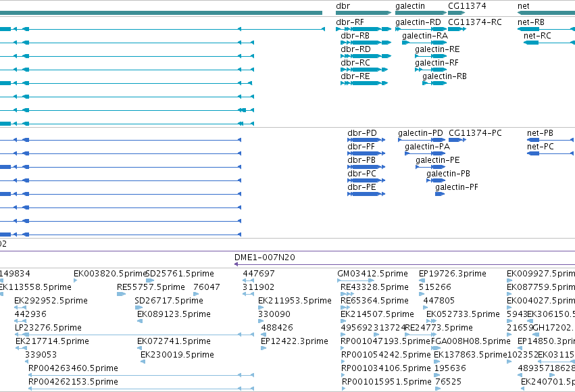Select feature 330090
The width and height of the screenshot is (575, 392).
pyautogui.click(x=274, y=314)
